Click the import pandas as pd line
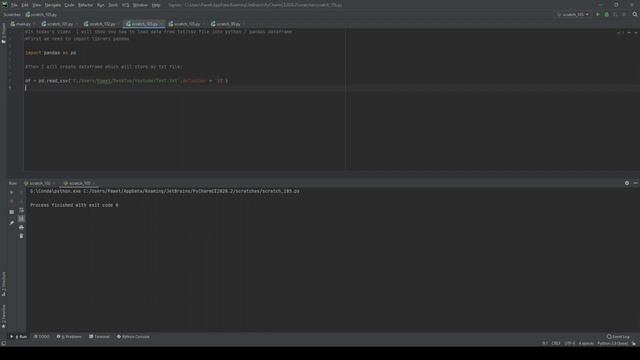 coord(51,53)
